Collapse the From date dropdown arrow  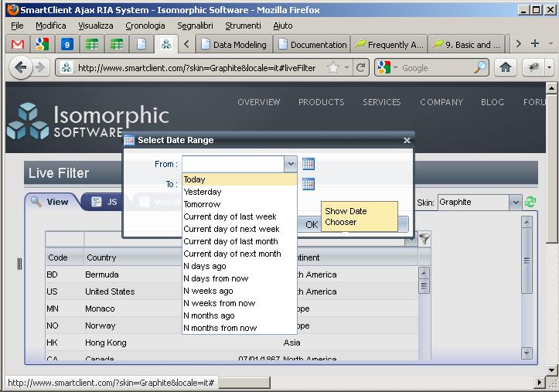pyautogui.click(x=290, y=164)
